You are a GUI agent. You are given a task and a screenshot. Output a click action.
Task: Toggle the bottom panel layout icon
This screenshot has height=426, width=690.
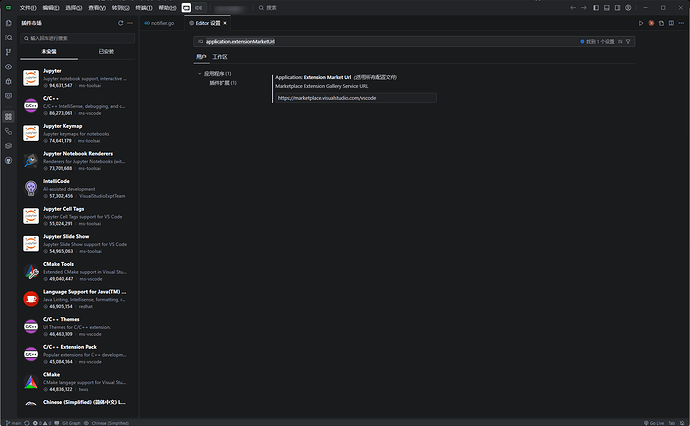[x=609, y=7]
